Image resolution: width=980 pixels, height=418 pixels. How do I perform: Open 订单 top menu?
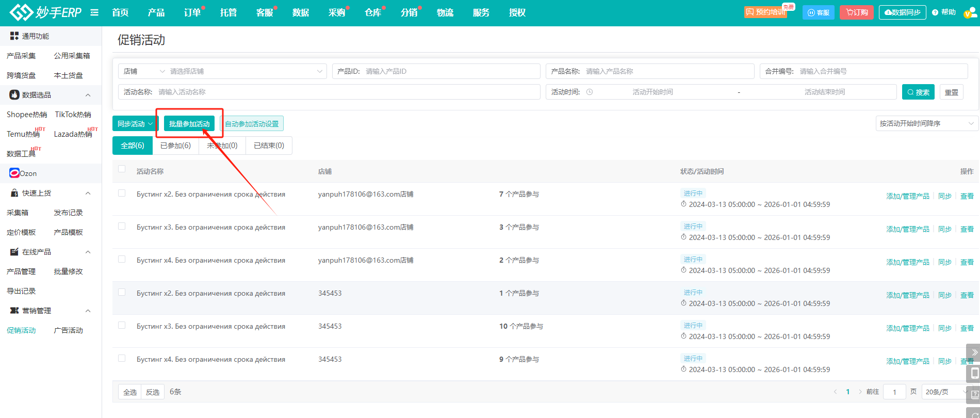click(192, 12)
